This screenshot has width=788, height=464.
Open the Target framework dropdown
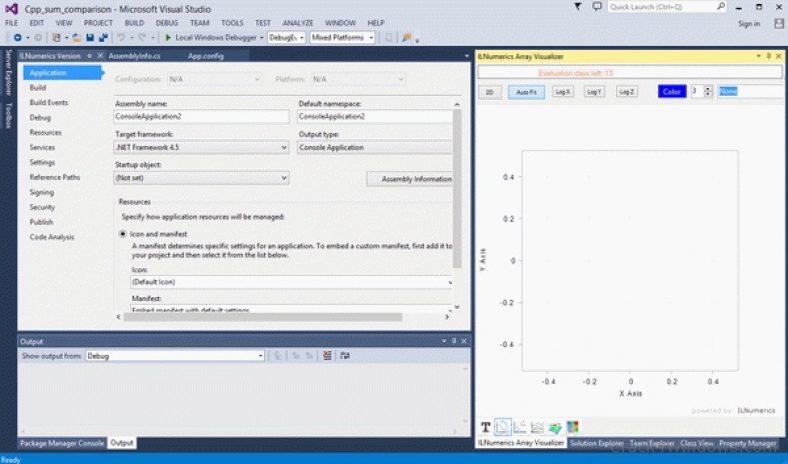coord(201,147)
